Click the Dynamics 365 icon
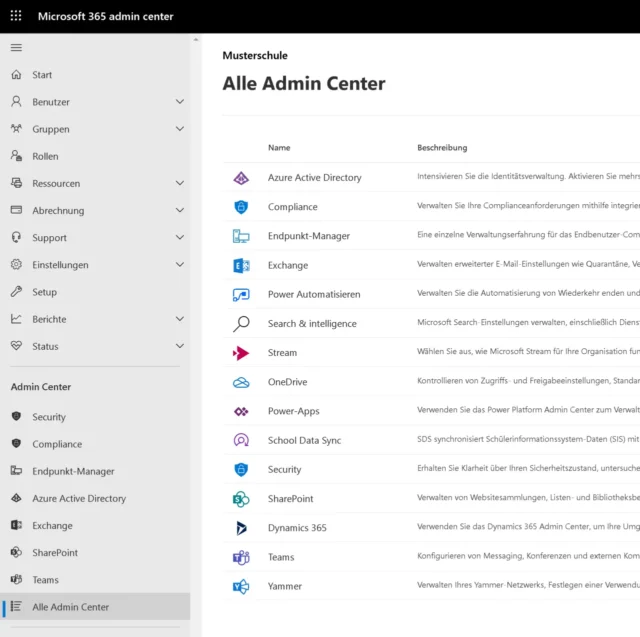 [241, 528]
